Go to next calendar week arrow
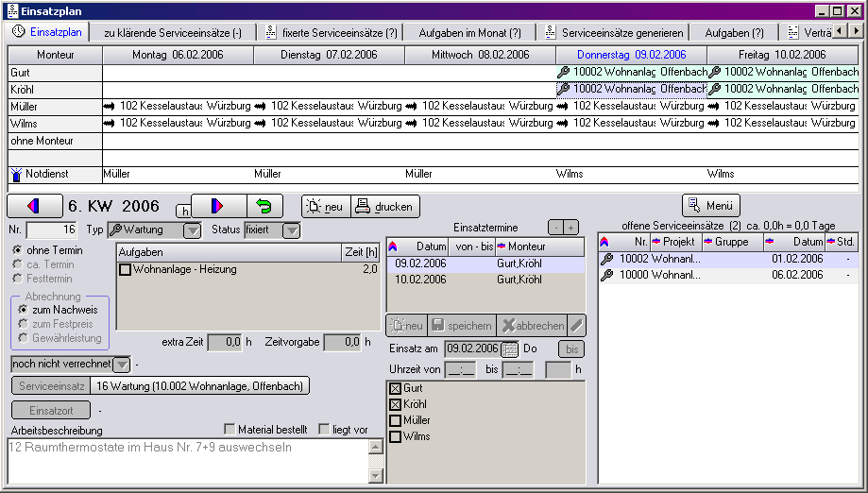Viewport: 868px width, 493px height. [x=217, y=206]
